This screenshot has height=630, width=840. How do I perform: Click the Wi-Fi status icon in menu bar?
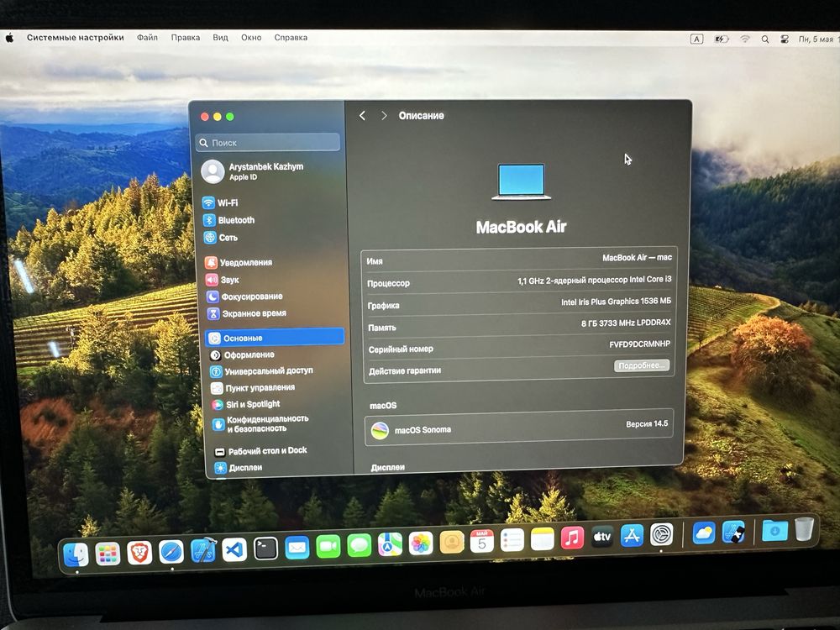pyautogui.click(x=744, y=39)
